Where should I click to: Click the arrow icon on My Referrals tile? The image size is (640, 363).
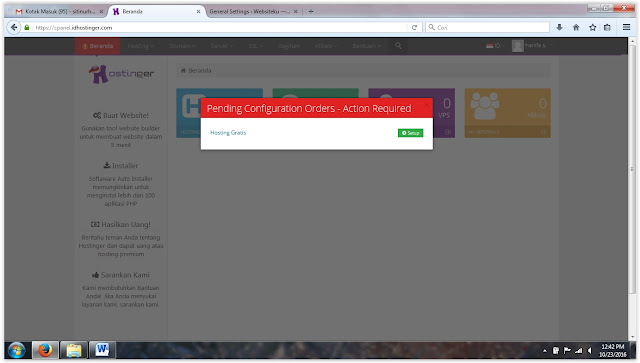pos(543,132)
